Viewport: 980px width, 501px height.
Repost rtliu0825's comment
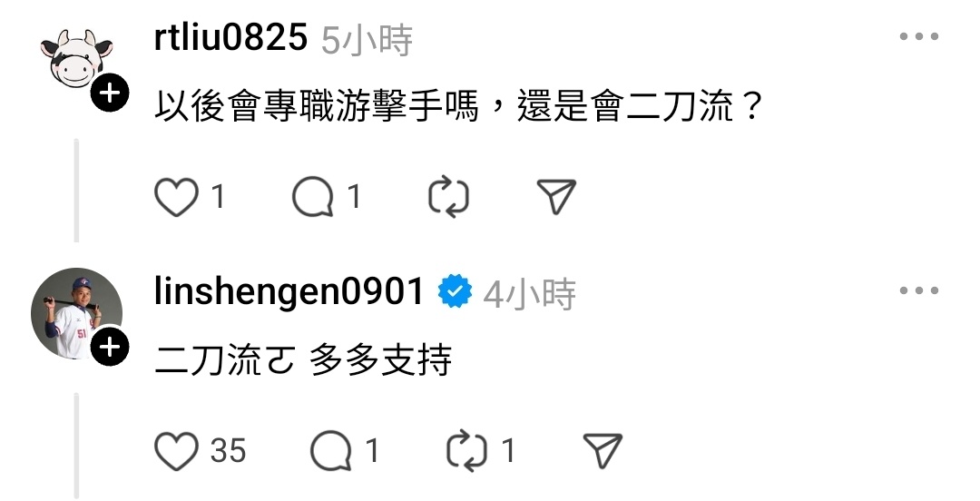449,197
